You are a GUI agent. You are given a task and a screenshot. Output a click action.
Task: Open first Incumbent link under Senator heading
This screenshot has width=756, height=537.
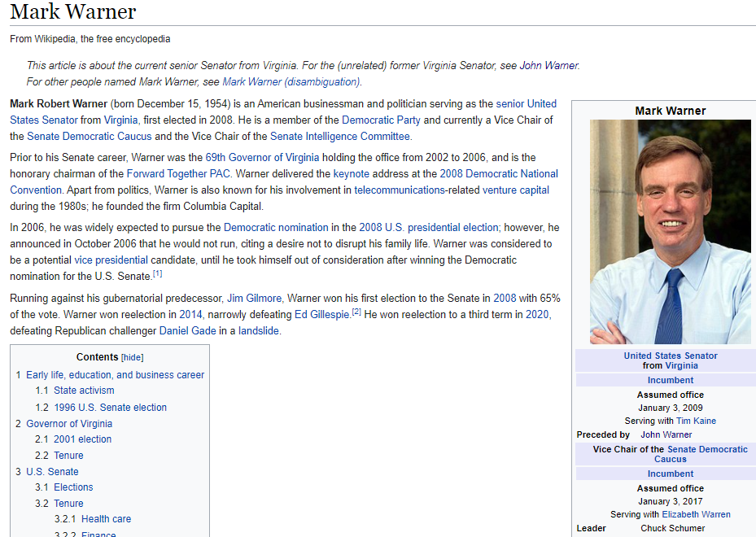point(671,380)
